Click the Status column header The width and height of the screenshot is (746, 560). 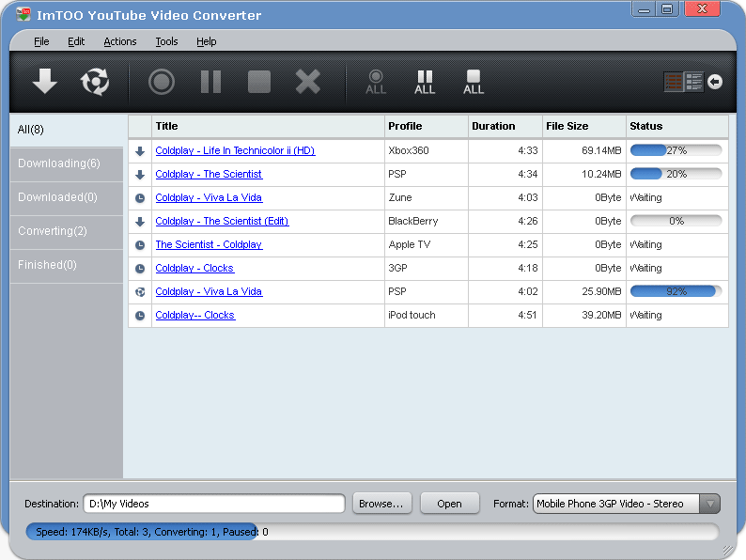click(677, 127)
